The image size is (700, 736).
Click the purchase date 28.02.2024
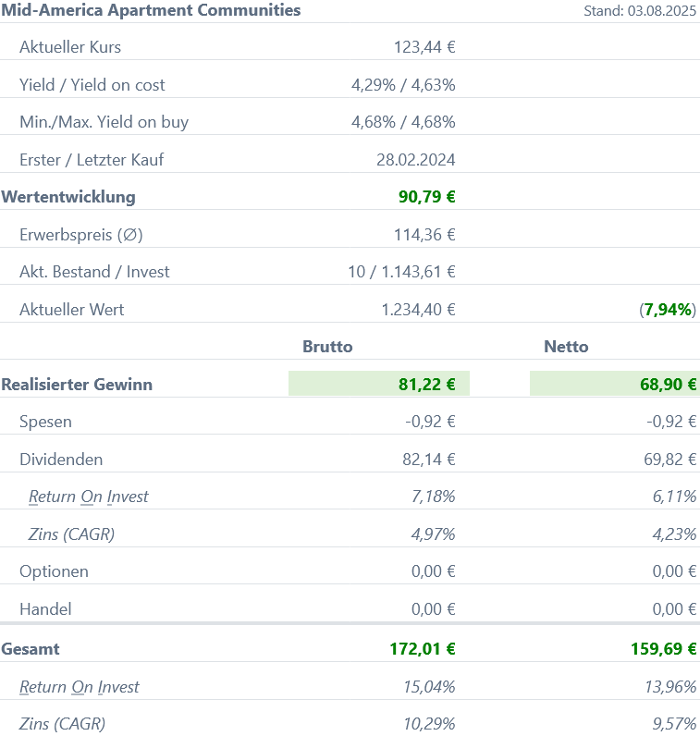click(x=415, y=160)
